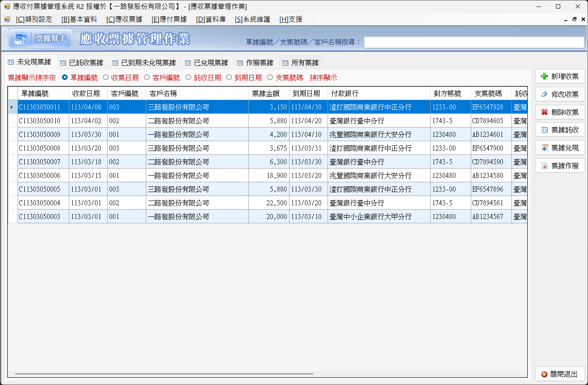Viewport: 588px width, 385px height.
Task: Open the [S]系統維護 menu
Action: (x=253, y=19)
